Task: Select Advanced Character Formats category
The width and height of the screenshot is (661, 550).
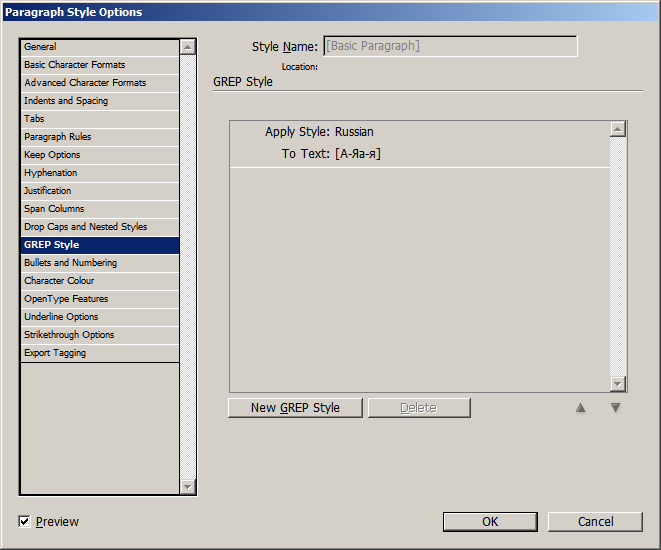Action: tap(100, 83)
